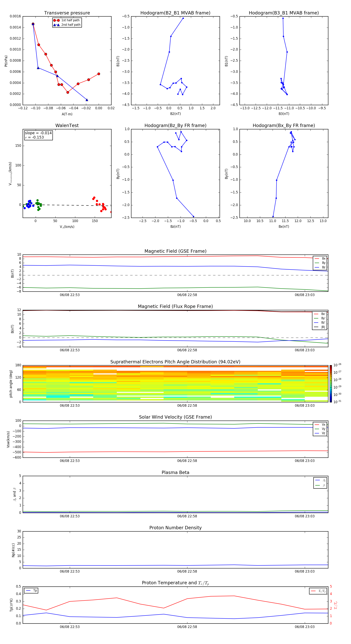Click the red Te/Tp right-axis label
Viewport: 351px width, 644px height.
tap(336, 605)
